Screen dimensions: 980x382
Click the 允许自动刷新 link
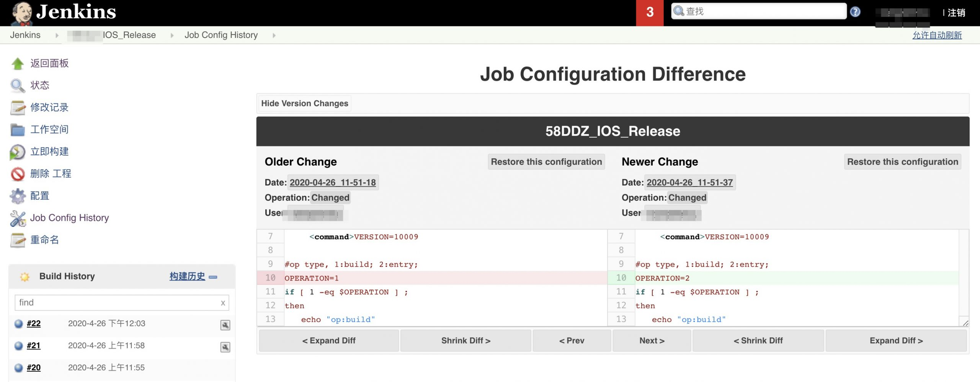click(x=937, y=35)
